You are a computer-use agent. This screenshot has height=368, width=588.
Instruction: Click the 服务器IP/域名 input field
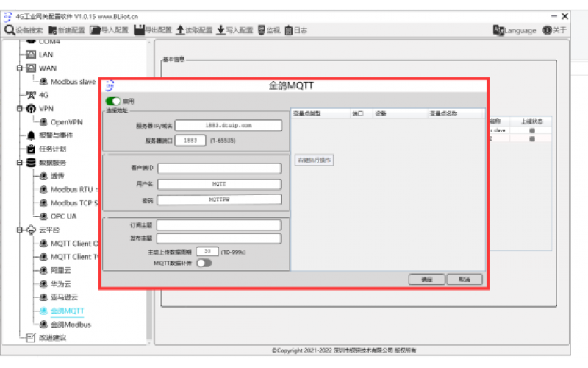click(x=228, y=125)
